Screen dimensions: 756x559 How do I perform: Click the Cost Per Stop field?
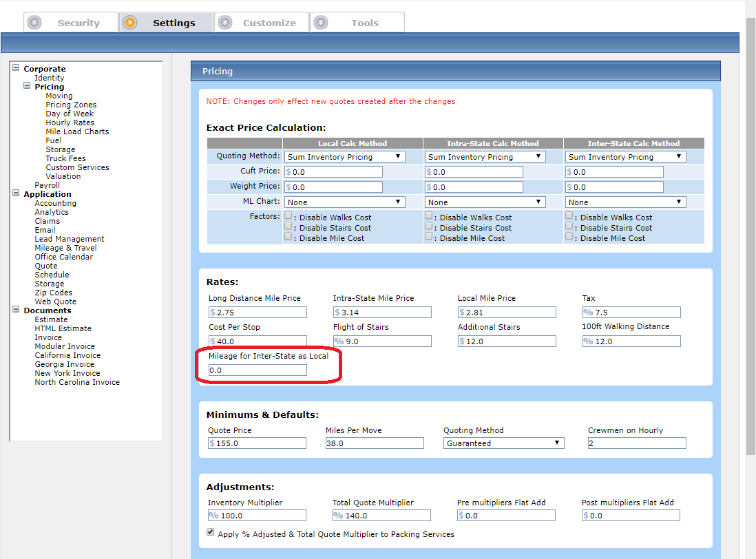[258, 341]
